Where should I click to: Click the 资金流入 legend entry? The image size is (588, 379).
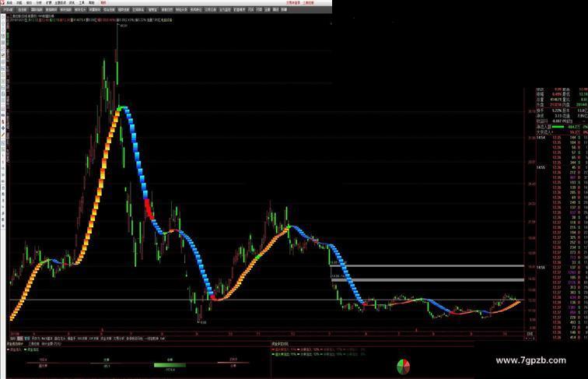pos(14,349)
